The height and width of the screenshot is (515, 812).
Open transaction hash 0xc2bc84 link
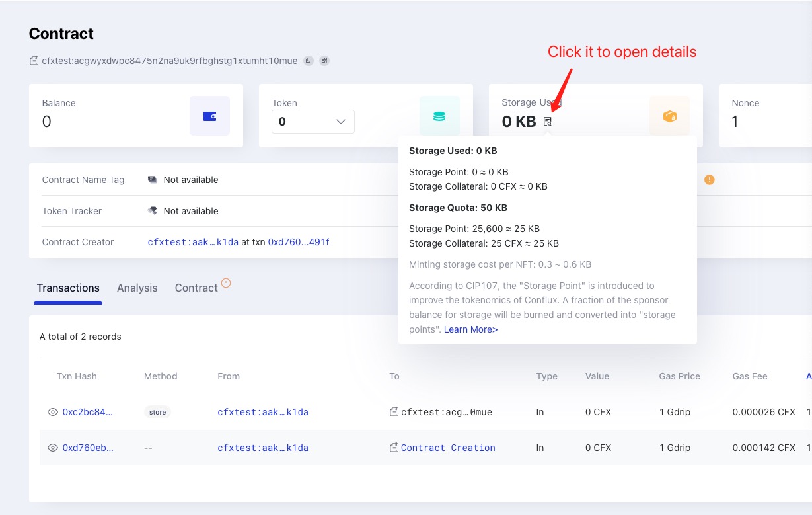(x=88, y=412)
